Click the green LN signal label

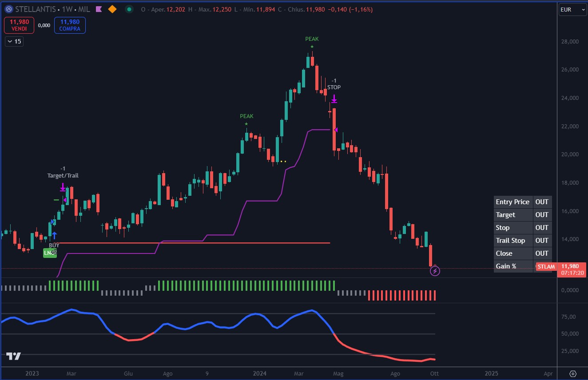[49, 253]
